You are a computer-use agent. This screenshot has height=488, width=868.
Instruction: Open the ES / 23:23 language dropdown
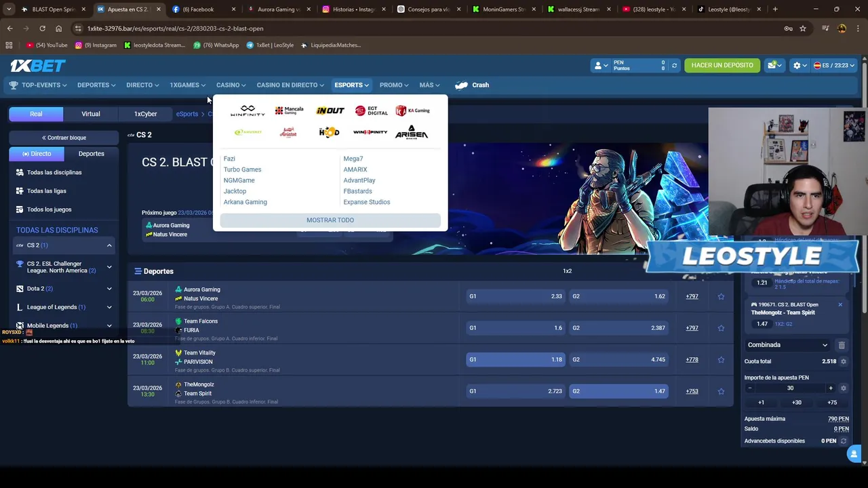coord(834,66)
